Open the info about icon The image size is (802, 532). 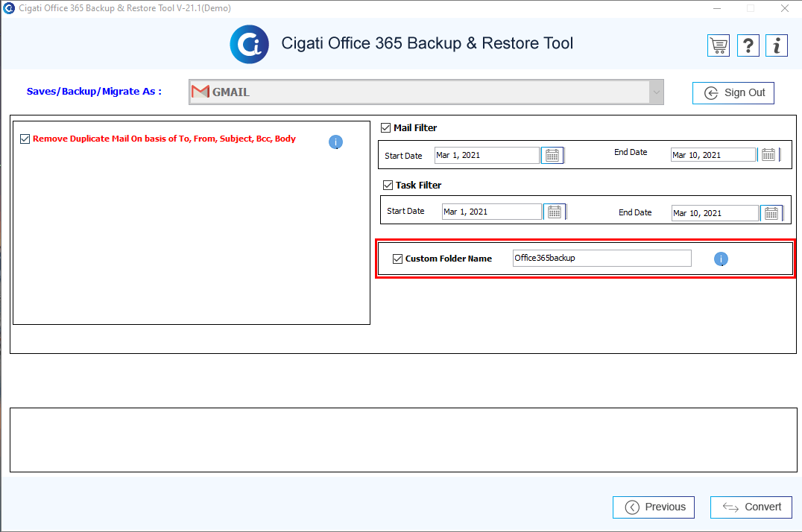(777, 45)
